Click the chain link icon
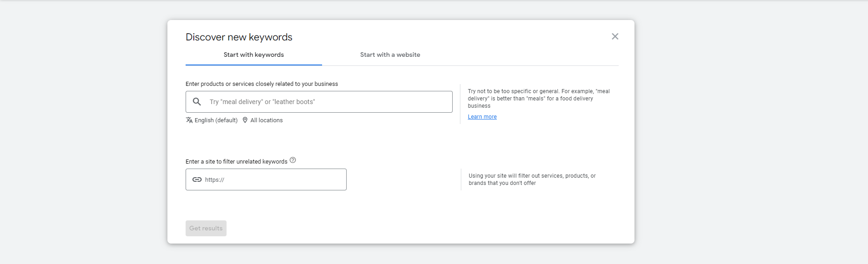The height and width of the screenshot is (264, 868). click(x=197, y=179)
